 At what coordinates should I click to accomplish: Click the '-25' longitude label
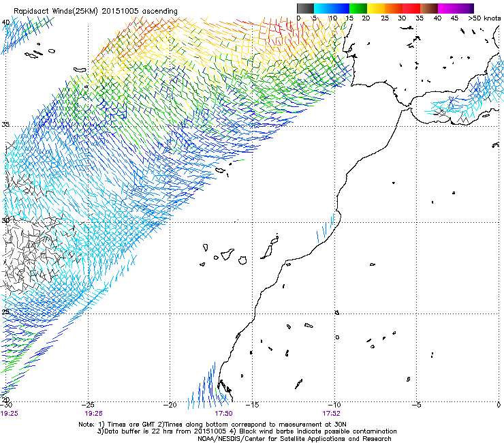tap(88, 405)
